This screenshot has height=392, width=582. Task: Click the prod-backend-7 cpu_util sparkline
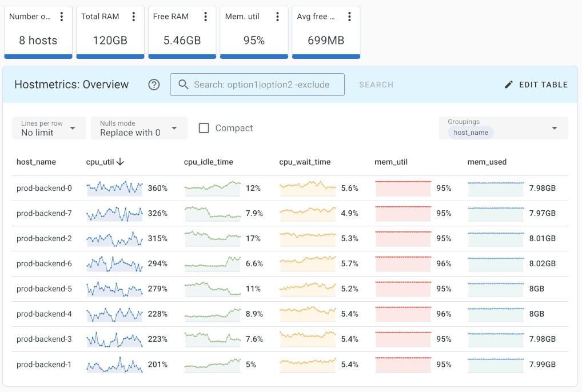[x=114, y=213]
